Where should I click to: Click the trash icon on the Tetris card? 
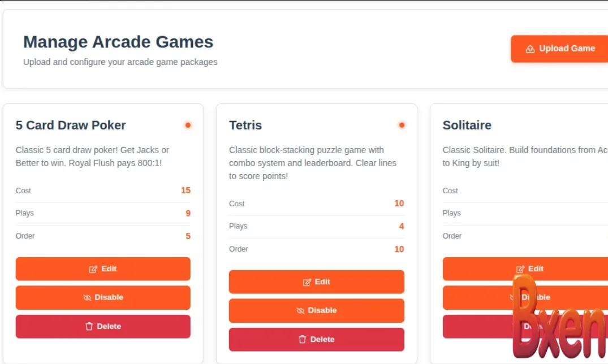click(302, 340)
